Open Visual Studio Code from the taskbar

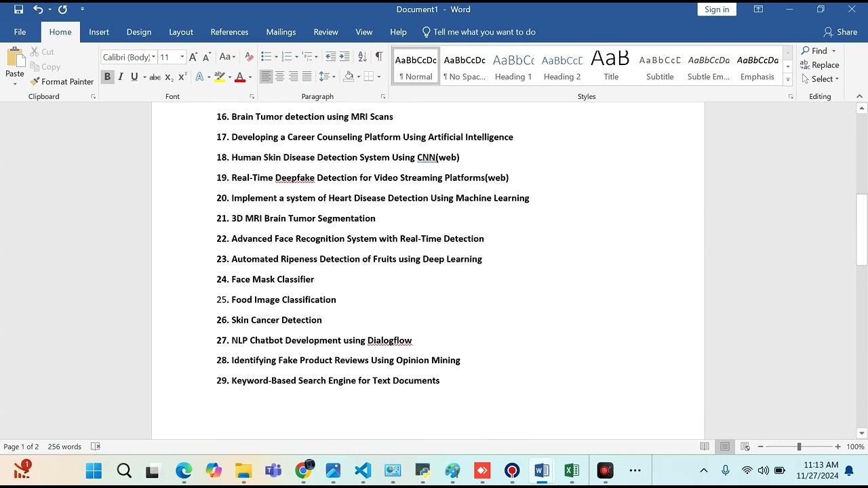coord(363,471)
